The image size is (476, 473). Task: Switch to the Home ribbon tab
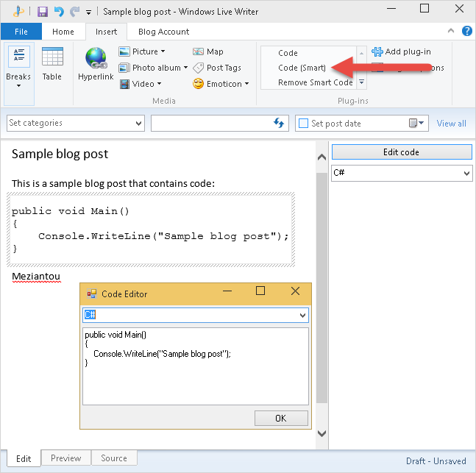coord(63,32)
